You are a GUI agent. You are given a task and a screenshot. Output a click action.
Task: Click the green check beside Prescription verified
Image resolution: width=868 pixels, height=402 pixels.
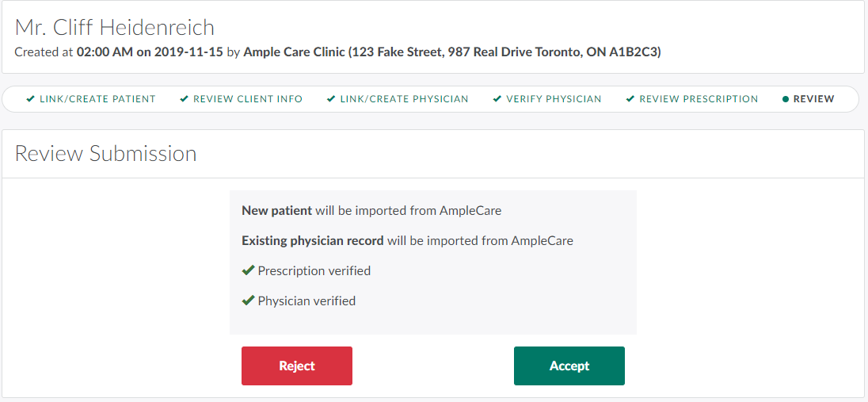248,270
